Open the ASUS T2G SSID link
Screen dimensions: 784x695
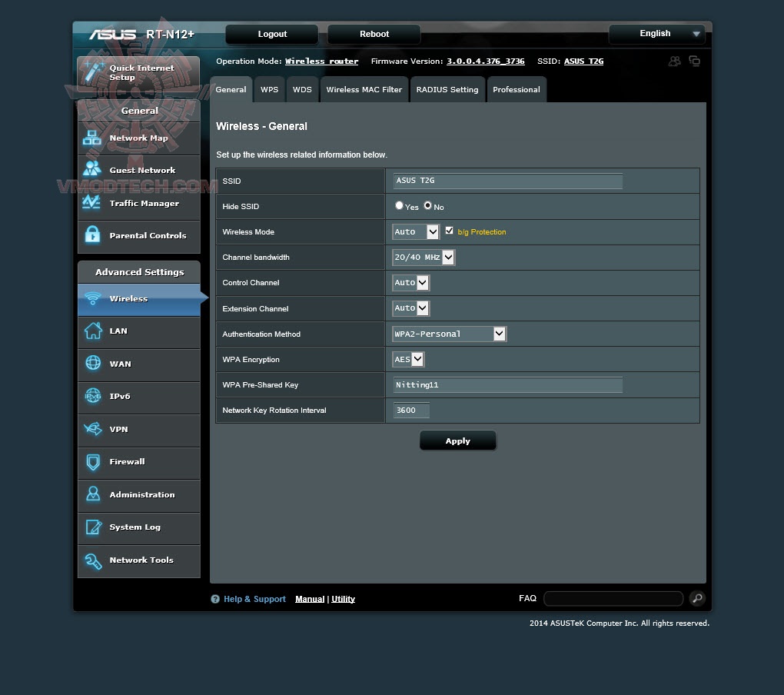point(583,61)
